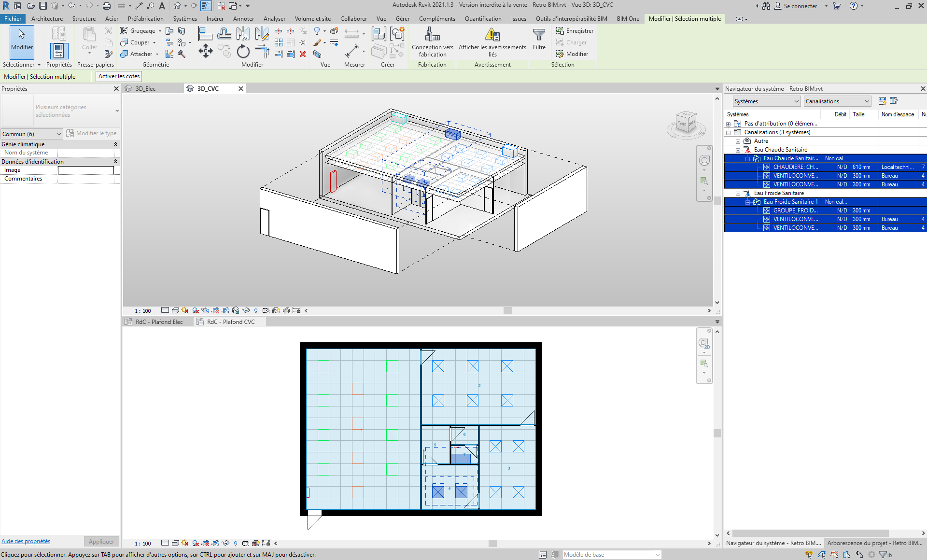
Task: Click the Mesurer dimension tool icon
Action: point(352,50)
